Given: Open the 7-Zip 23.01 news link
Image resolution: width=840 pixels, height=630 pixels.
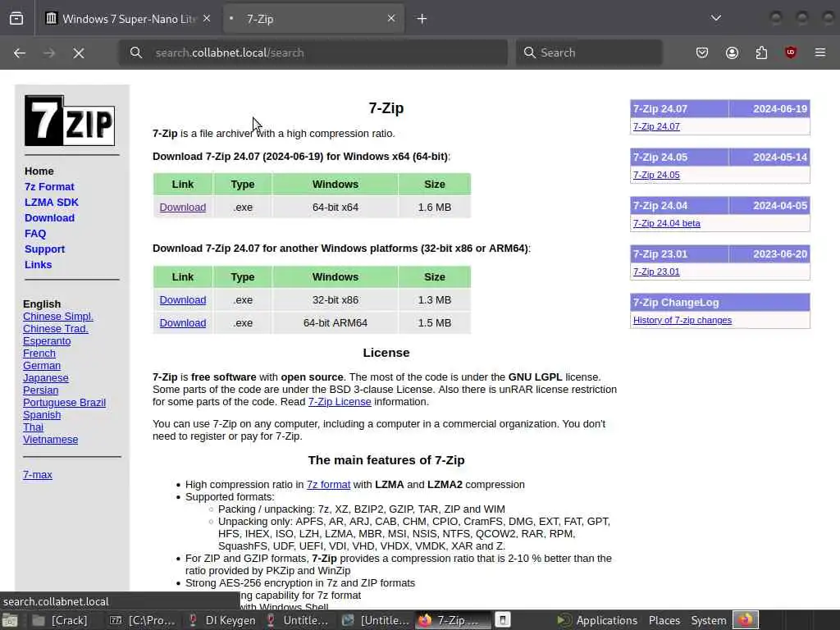Looking at the screenshot, I should click(x=656, y=272).
